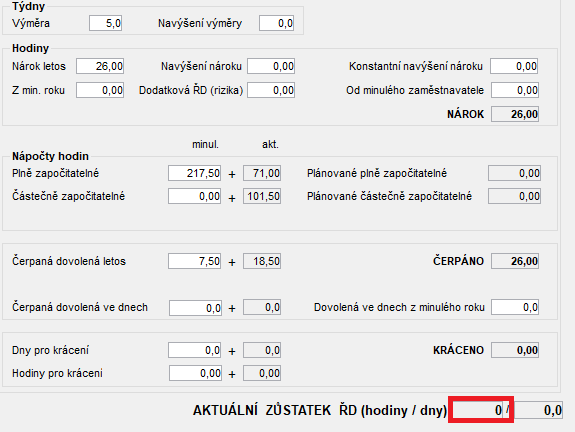This screenshot has width=575, height=432.
Task: Edit Plně započitatelné minul. value 217,50
Action: (194, 173)
